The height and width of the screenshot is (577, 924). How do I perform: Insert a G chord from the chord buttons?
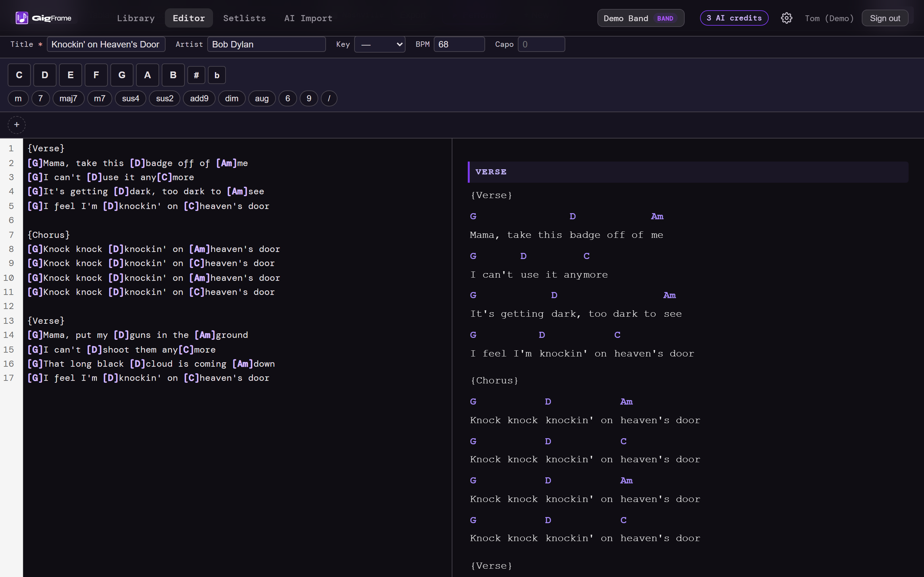[x=122, y=75]
